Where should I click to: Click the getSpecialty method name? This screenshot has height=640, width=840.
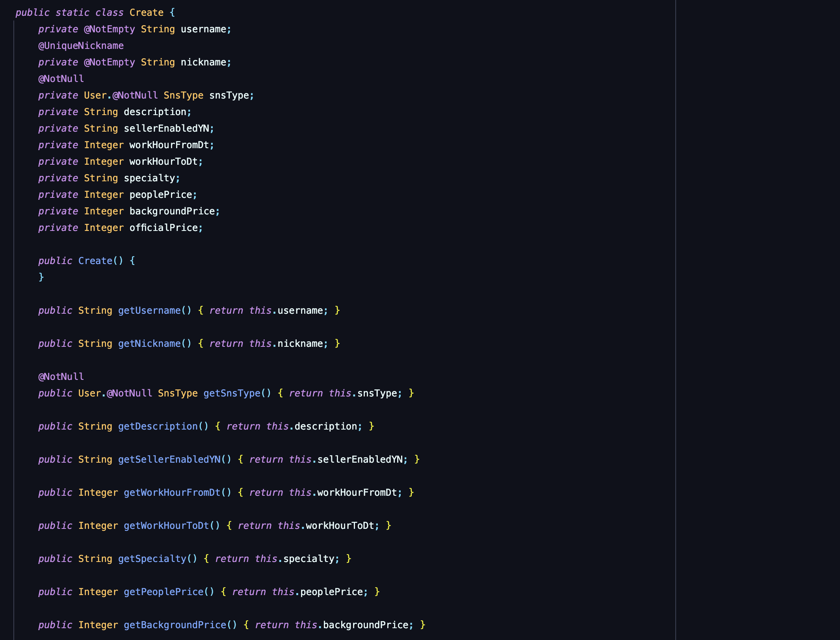pos(152,559)
